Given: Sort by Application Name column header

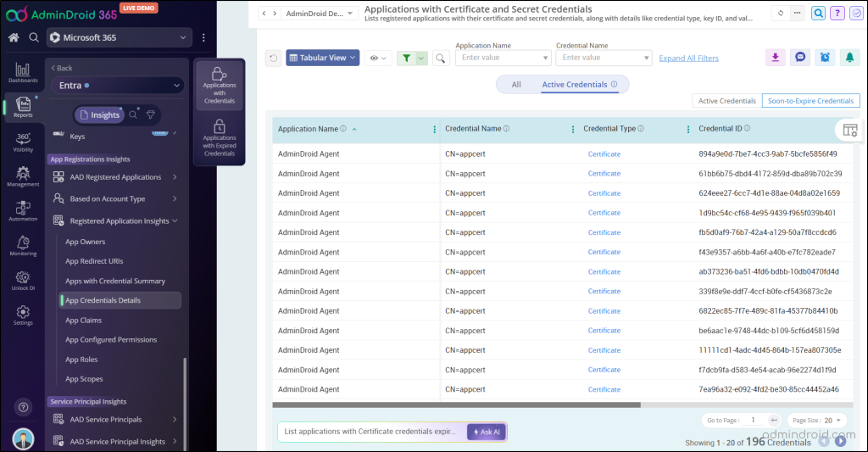Looking at the screenshot, I should [308, 129].
